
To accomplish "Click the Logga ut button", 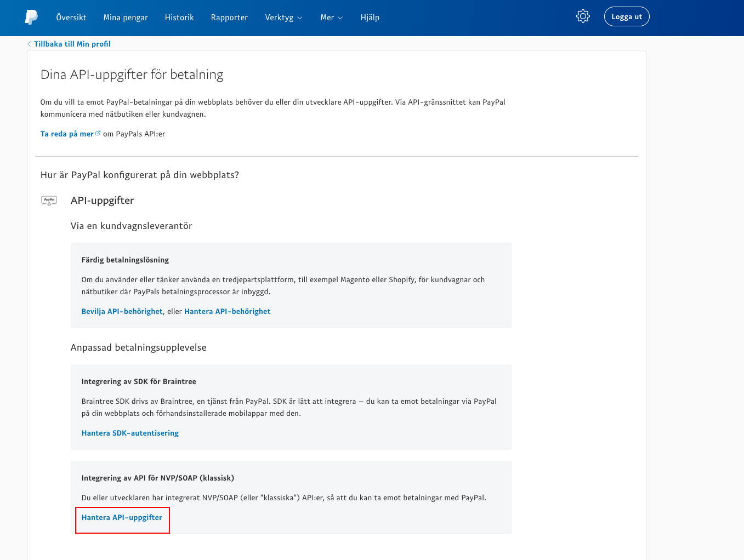I will [x=627, y=16].
